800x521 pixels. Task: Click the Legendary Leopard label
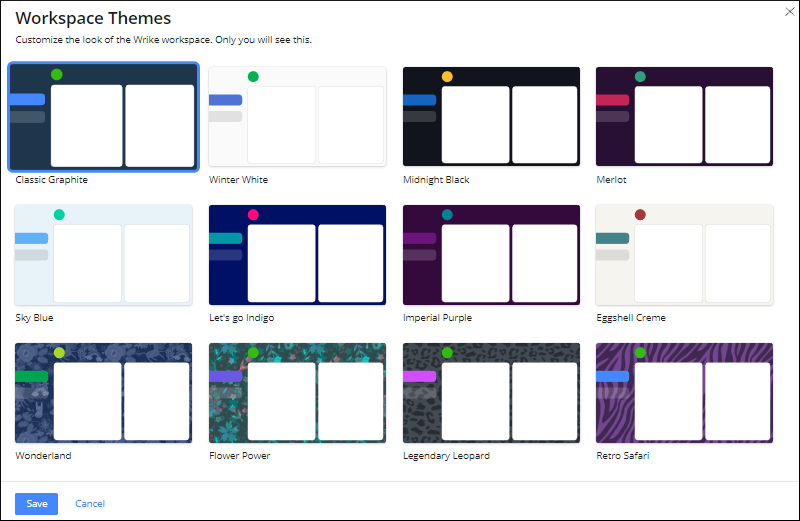point(446,456)
